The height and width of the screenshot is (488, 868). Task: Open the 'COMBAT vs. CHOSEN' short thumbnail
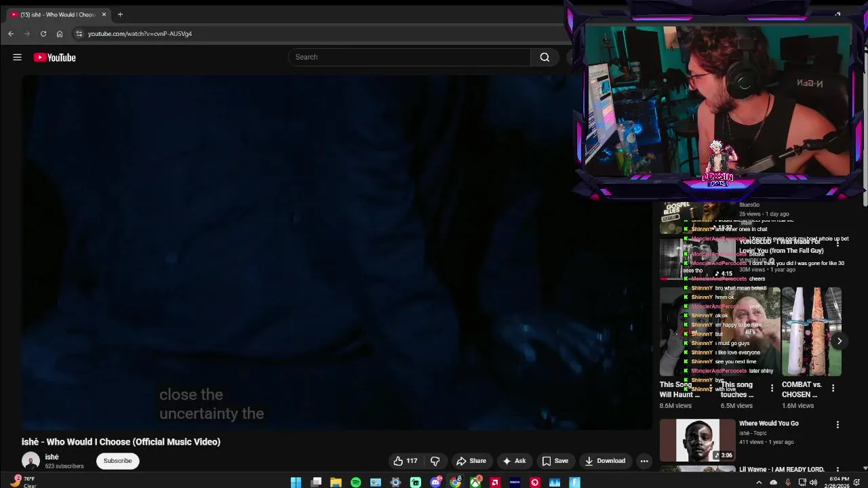pyautogui.click(x=812, y=331)
